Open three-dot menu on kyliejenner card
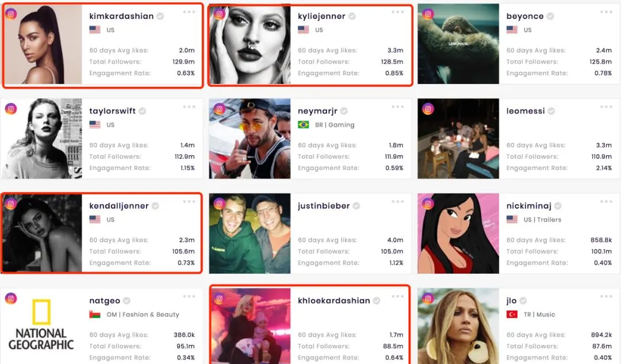Screen dimensions: 621x364 click(x=398, y=12)
